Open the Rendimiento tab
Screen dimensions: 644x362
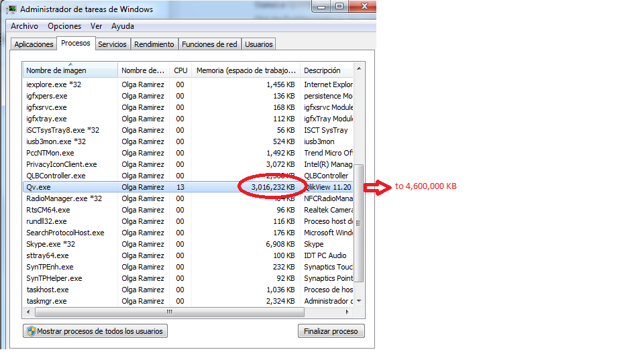pyautogui.click(x=154, y=44)
